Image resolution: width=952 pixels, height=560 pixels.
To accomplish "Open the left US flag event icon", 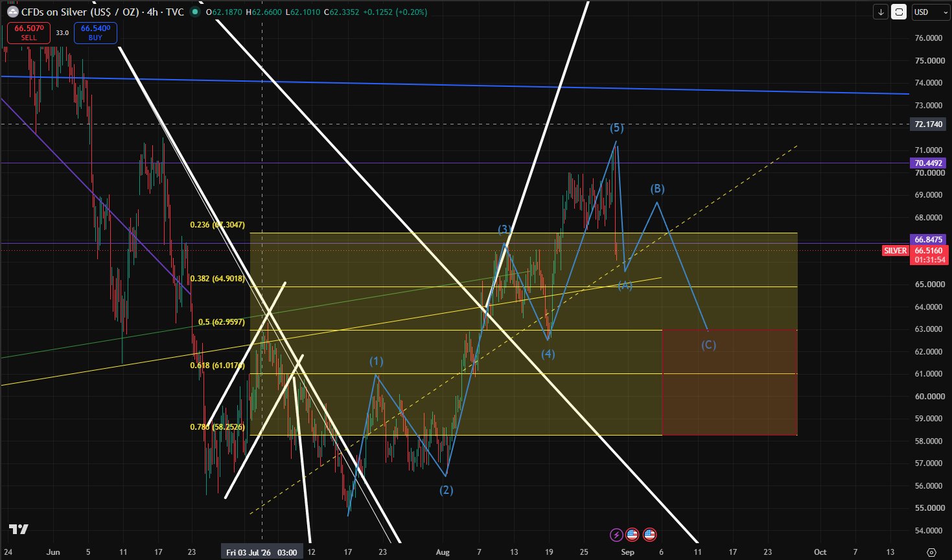I will coord(633,535).
